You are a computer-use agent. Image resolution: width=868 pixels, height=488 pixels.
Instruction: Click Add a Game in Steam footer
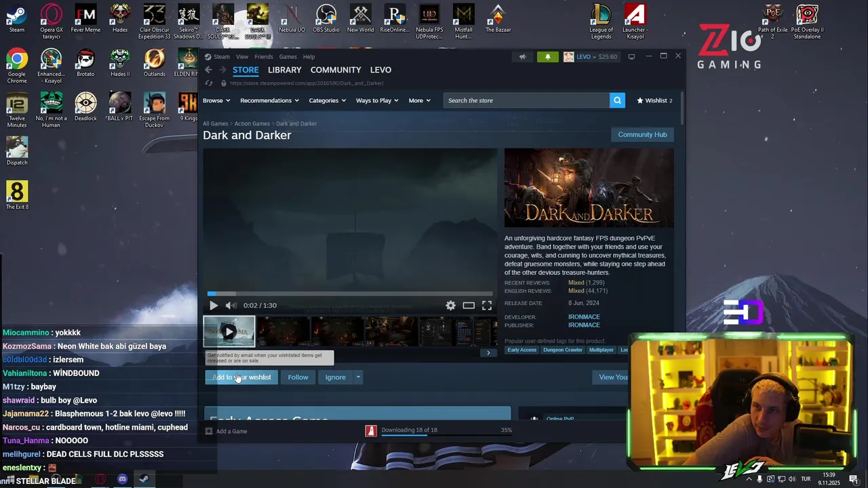pyautogui.click(x=226, y=431)
